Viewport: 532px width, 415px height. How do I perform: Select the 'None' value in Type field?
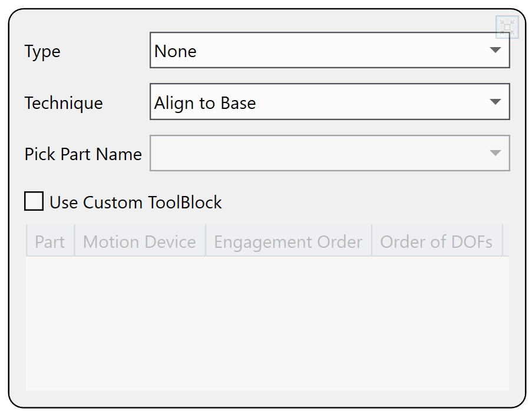click(x=176, y=51)
